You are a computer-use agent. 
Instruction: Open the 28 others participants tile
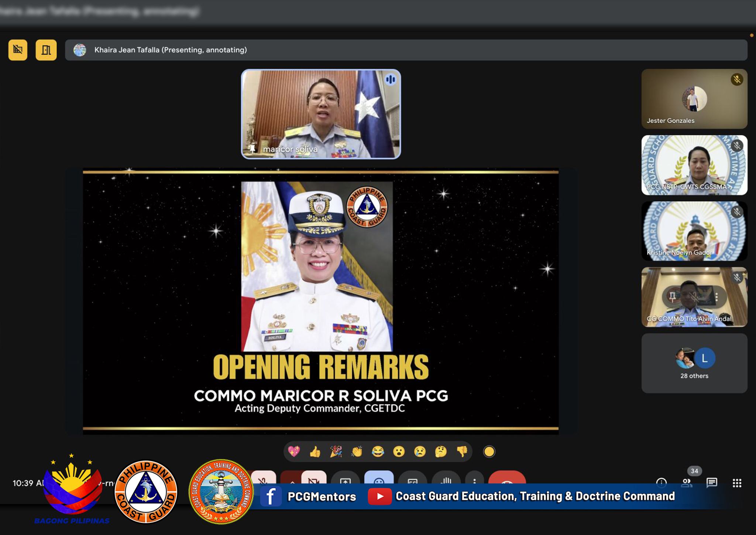coord(694,363)
